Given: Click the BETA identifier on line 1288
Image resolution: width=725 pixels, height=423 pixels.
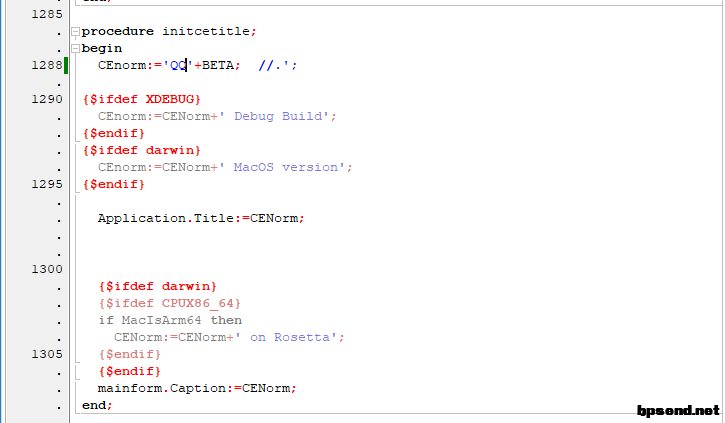Looking at the screenshot, I should (x=218, y=65).
